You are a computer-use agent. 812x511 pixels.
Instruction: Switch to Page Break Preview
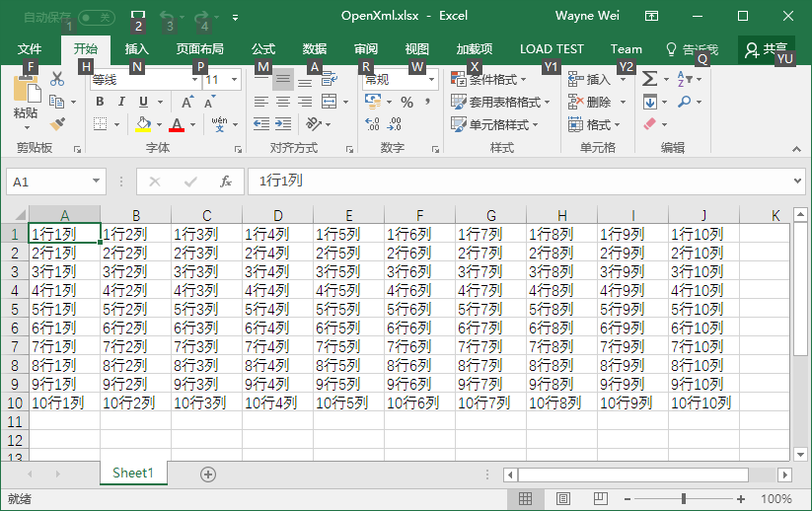tap(600, 498)
